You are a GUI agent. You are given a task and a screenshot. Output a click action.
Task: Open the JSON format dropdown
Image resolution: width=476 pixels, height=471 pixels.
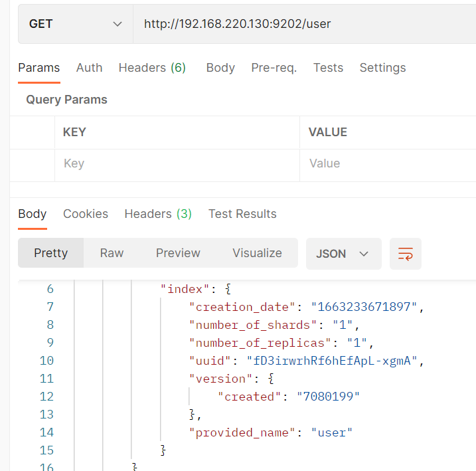pyautogui.click(x=343, y=254)
